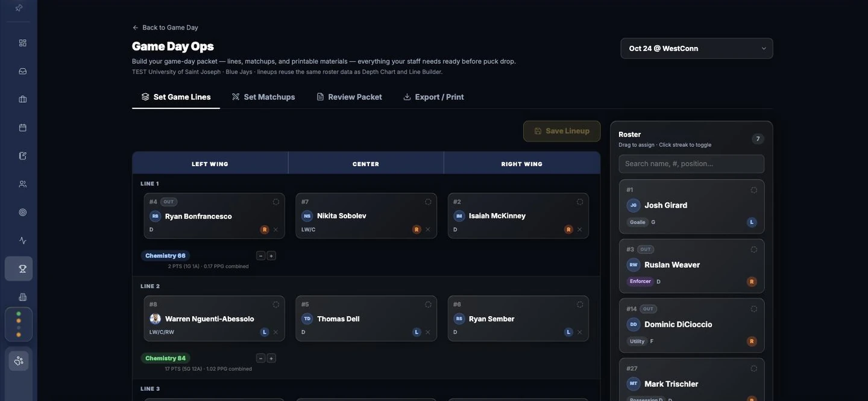Open the Oct 24 @ WestConn game dropdown

click(697, 48)
